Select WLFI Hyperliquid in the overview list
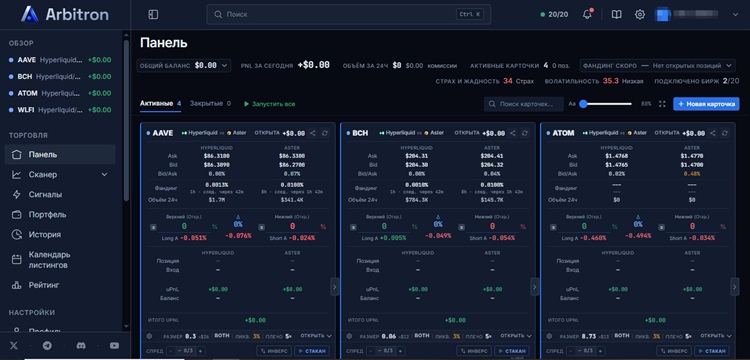Screen dimensions: 750x360 click(60, 109)
